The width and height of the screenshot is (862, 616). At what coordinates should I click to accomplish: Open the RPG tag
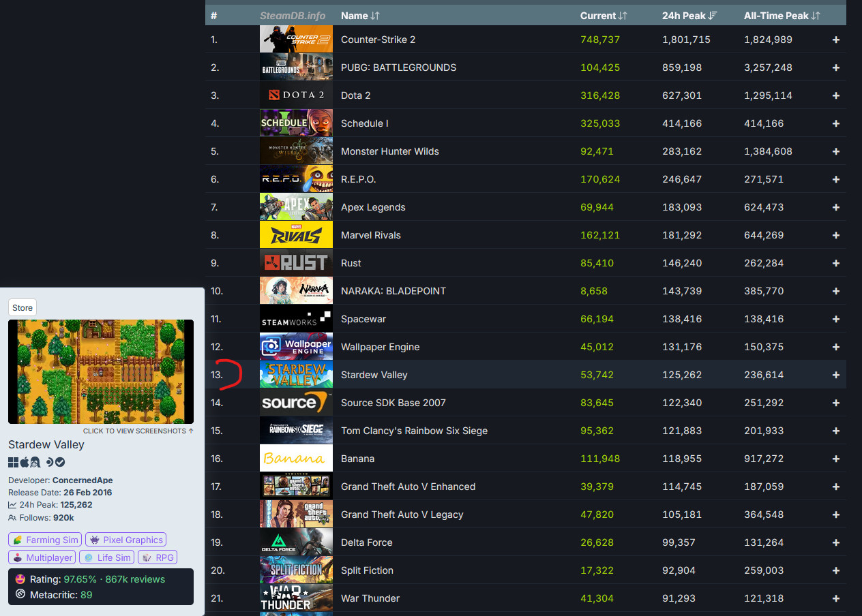pos(158,557)
